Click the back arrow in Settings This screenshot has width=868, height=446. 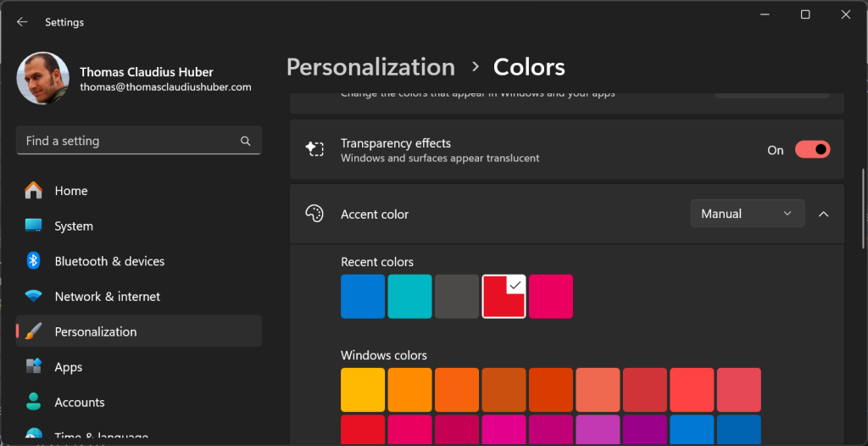pos(22,21)
